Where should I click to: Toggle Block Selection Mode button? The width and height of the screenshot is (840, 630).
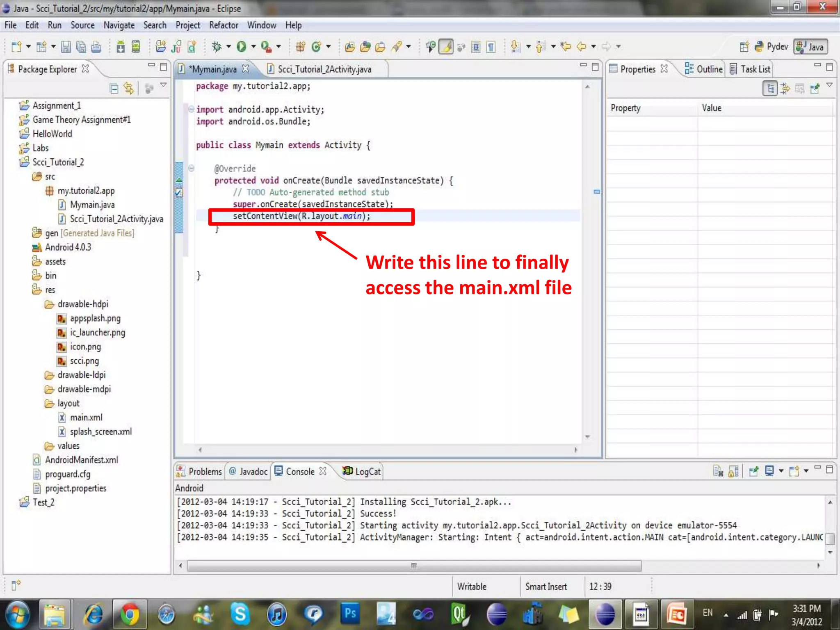476,47
